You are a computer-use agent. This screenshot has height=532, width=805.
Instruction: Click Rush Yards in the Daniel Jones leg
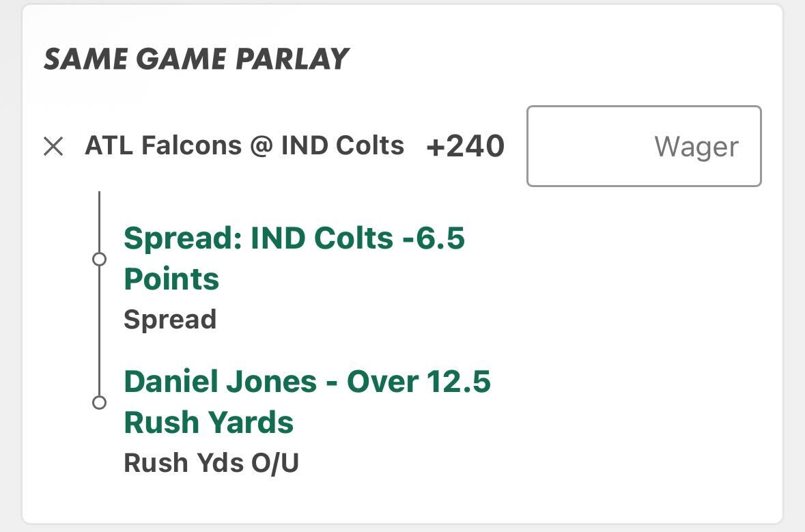208,423
